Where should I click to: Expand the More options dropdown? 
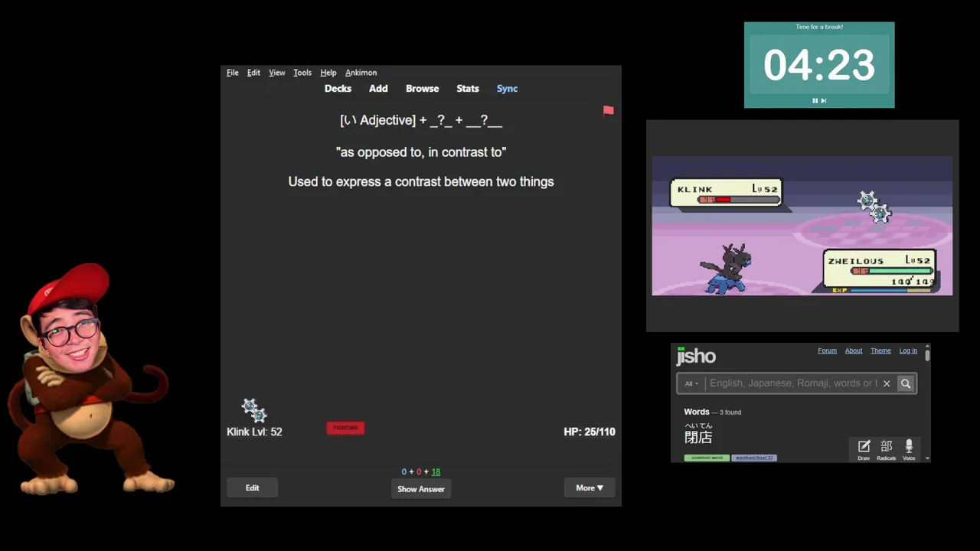click(x=590, y=488)
